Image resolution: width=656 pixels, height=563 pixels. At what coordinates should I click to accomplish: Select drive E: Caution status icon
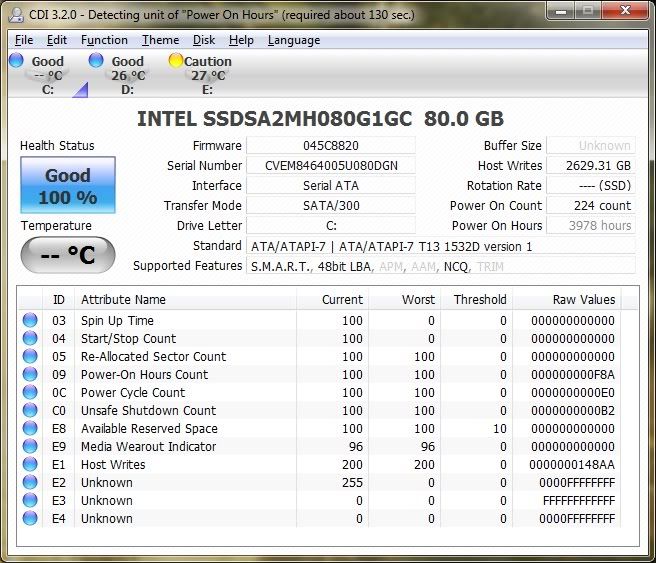pos(176,61)
